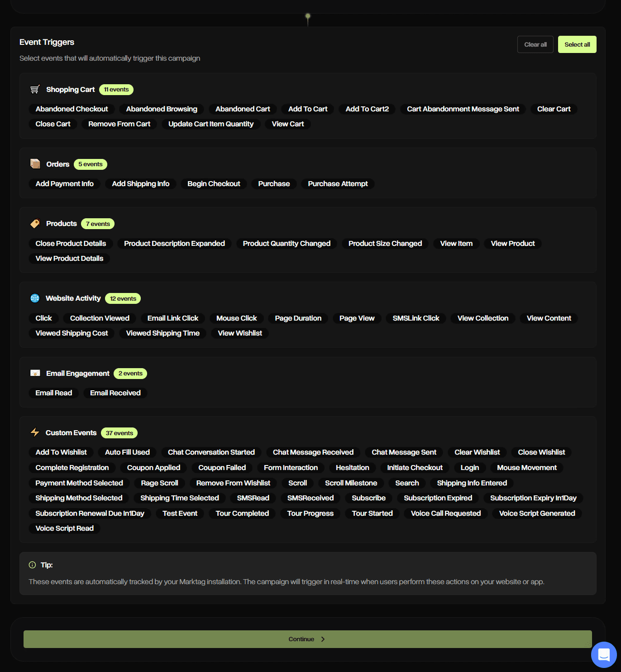
Task: Click Select all button
Action: tap(577, 44)
